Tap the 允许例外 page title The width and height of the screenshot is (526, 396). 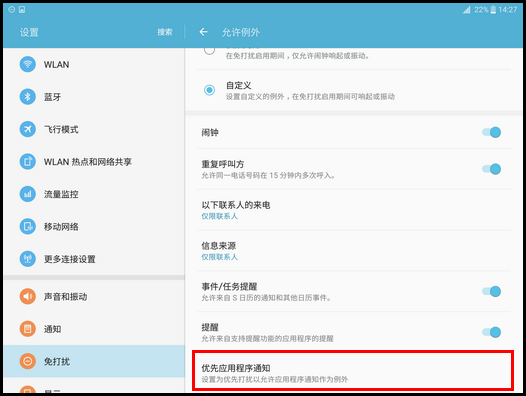(241, 32)
